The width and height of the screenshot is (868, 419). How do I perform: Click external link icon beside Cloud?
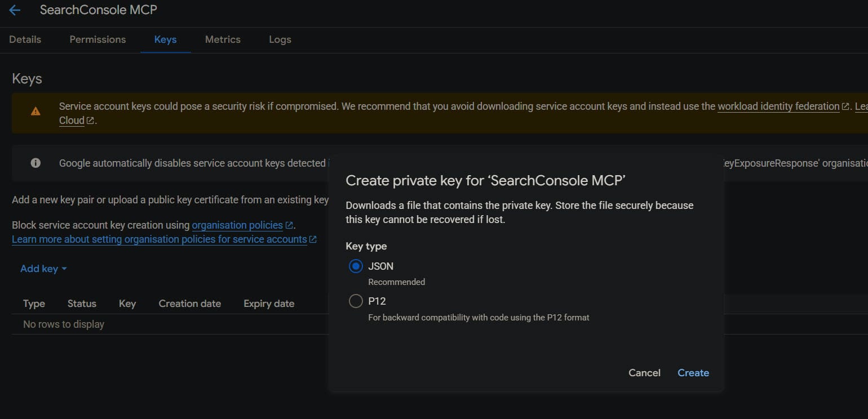[90, 121]
